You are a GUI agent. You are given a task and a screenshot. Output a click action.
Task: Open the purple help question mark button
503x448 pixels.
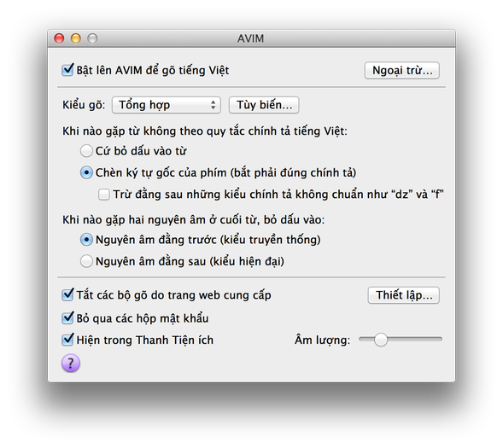tap(71, 363)
